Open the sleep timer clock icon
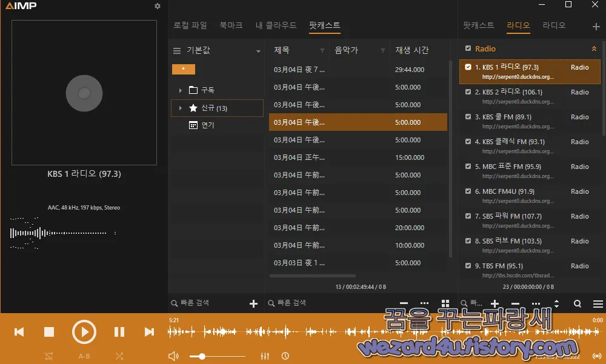Image resolution: width=606 pixels, height=364 pixels. (x=285, y=356)
